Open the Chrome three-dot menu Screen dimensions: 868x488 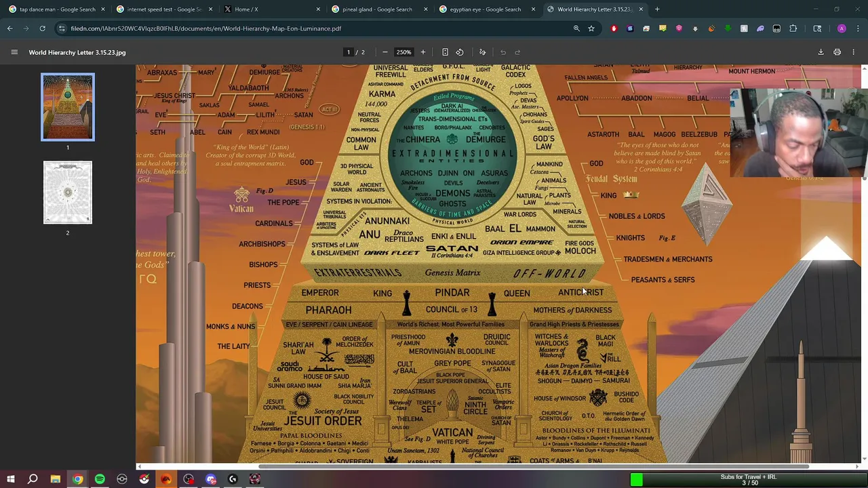coord(858,28)
